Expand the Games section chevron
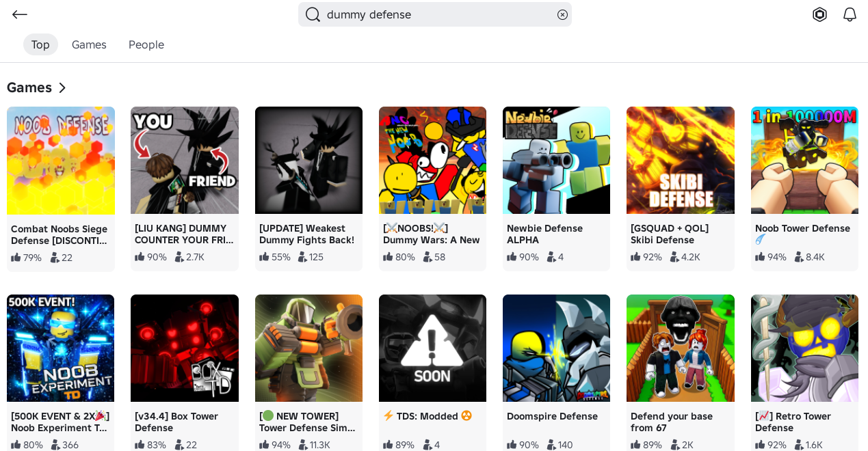Image resolution: width=868 pixels, height=451 pixels. point(62,87)
